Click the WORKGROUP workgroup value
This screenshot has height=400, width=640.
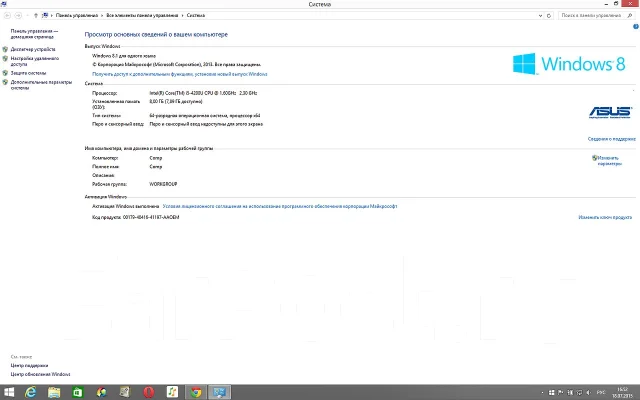tap(163, 184)
